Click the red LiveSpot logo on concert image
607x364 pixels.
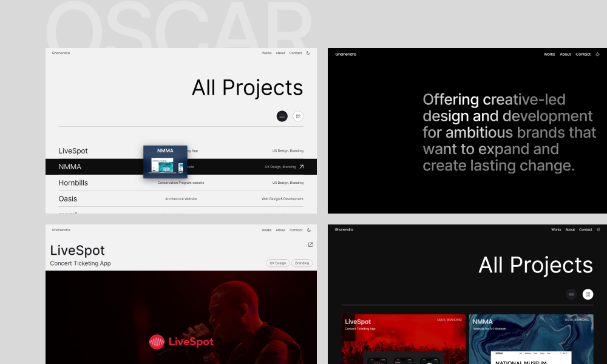[x=181, y=342]
